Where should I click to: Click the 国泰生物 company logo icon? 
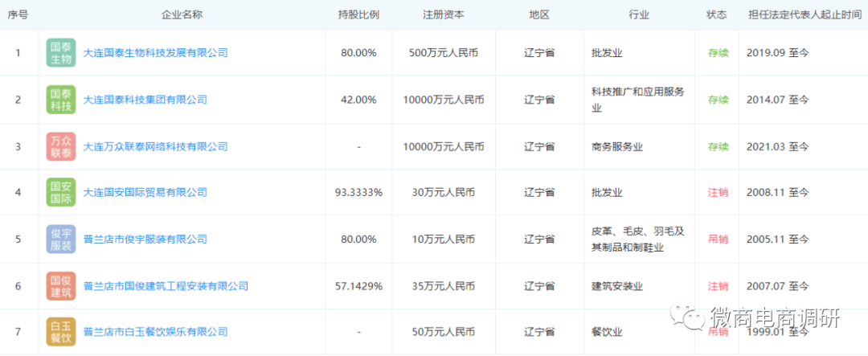pyautogui.click(x=60, y=53)
